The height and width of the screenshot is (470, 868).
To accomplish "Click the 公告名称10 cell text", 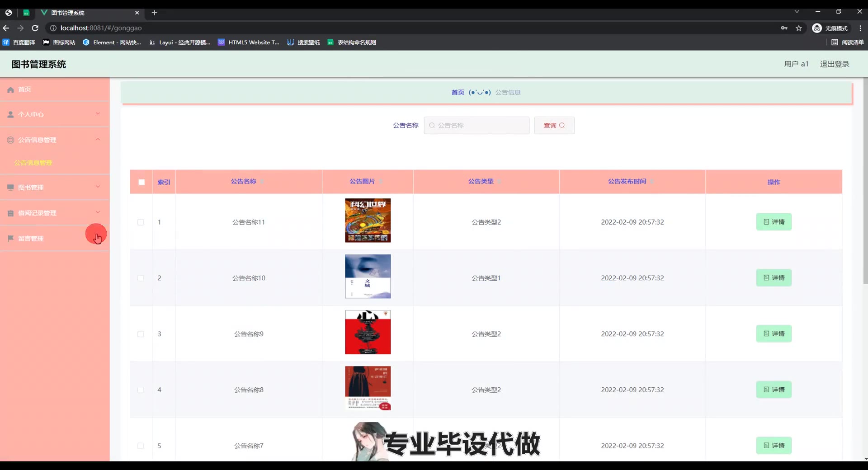I will point(249,278).
